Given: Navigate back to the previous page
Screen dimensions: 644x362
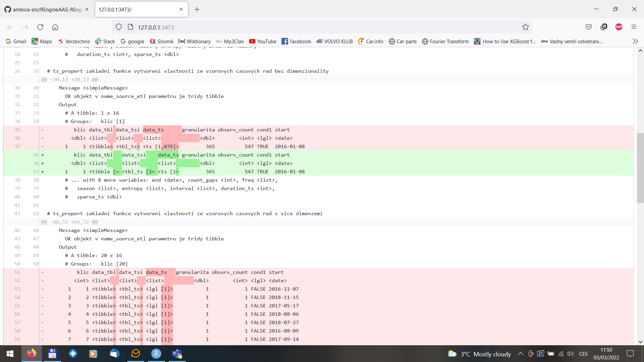Looking at the screenshot, I should (x=10, y=27).
